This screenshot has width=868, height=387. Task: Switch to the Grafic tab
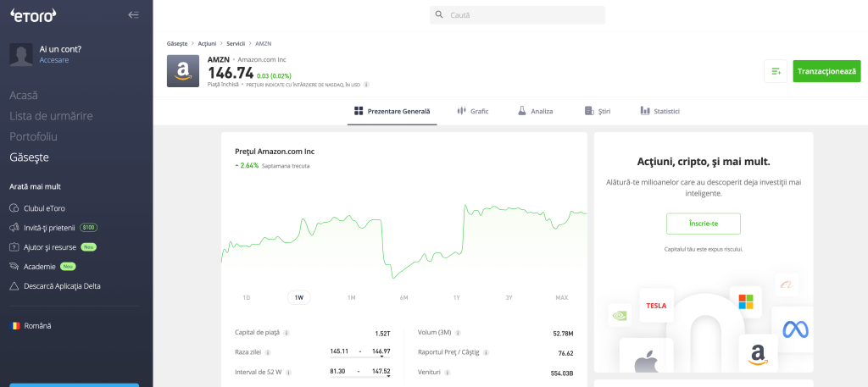(473, 111)
